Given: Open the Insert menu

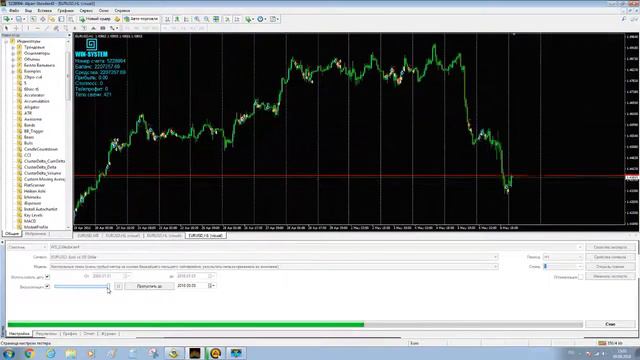Looking at the screenshot, I should (44, 11).
